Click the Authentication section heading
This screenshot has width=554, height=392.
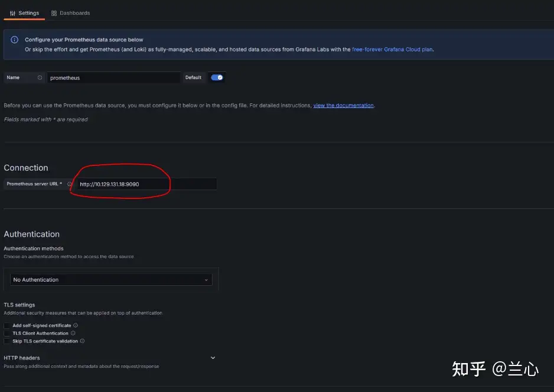(x=31, y=234)
